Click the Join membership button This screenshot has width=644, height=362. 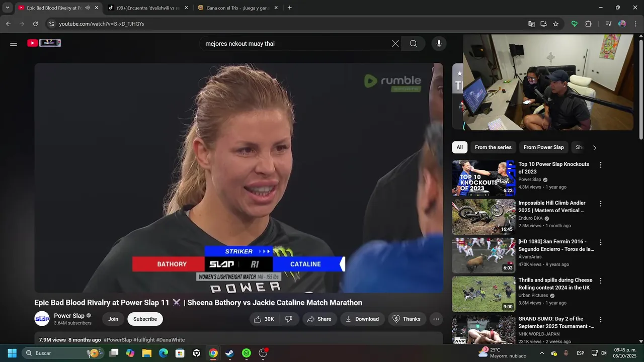(x=113, y=319)
